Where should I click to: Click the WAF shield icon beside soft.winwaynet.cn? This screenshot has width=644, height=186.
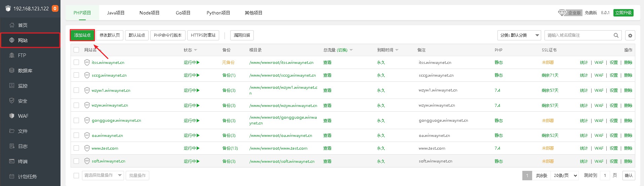click(87, 161)
